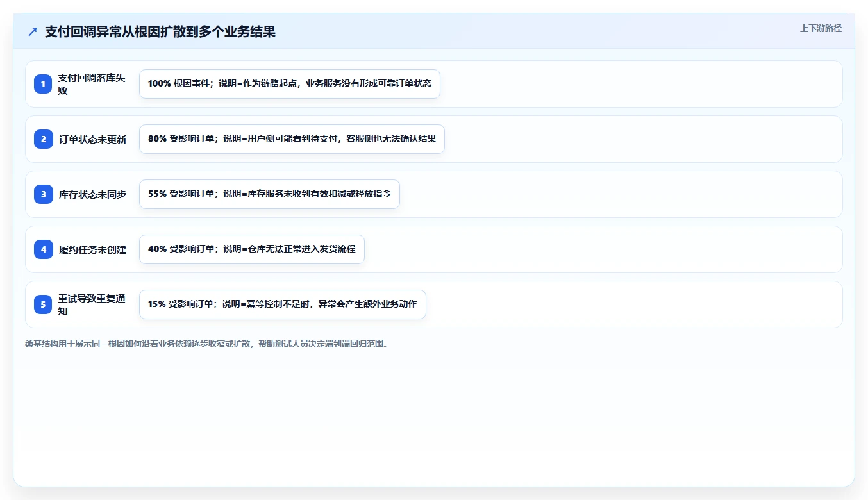The height and width of the screenshot is (500, 868).
Task: Open the 55% 受影响订单 detail box
Action: click(269, 194)
